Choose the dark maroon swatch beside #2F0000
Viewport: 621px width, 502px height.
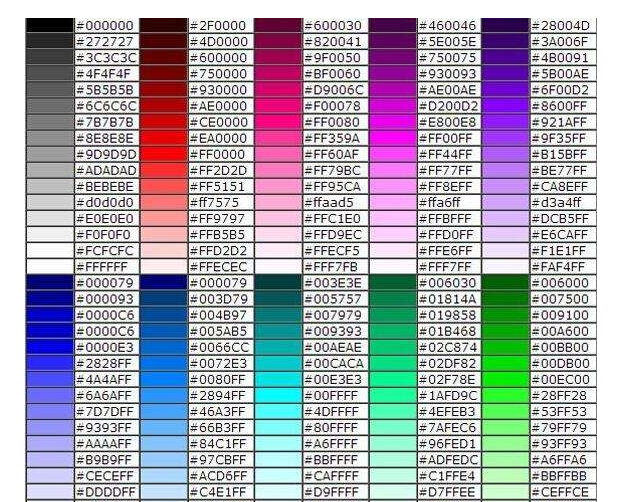coord(163,25)
